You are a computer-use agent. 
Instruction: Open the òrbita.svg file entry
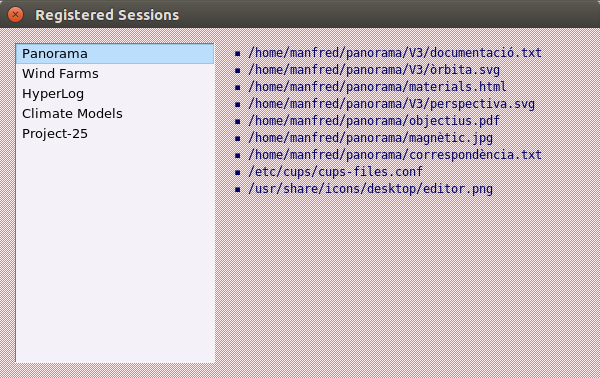(x=374, y=70)
